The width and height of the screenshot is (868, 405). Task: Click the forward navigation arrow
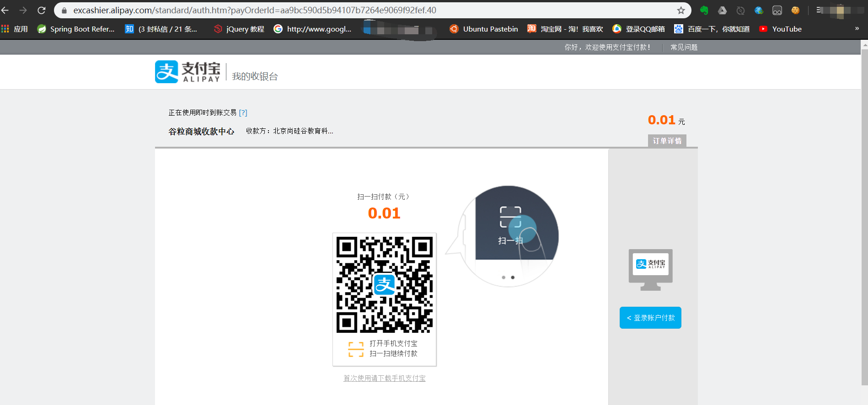pos(23,10)
